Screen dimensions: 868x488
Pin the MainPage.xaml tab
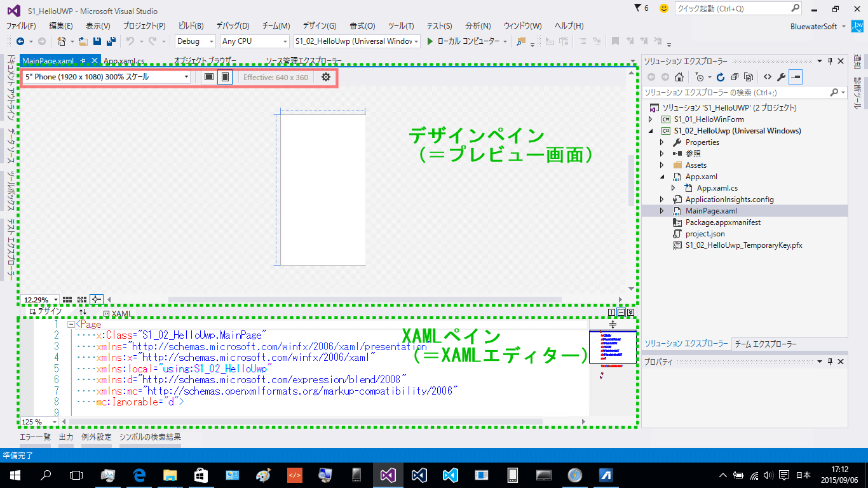[x=84, y=61]
